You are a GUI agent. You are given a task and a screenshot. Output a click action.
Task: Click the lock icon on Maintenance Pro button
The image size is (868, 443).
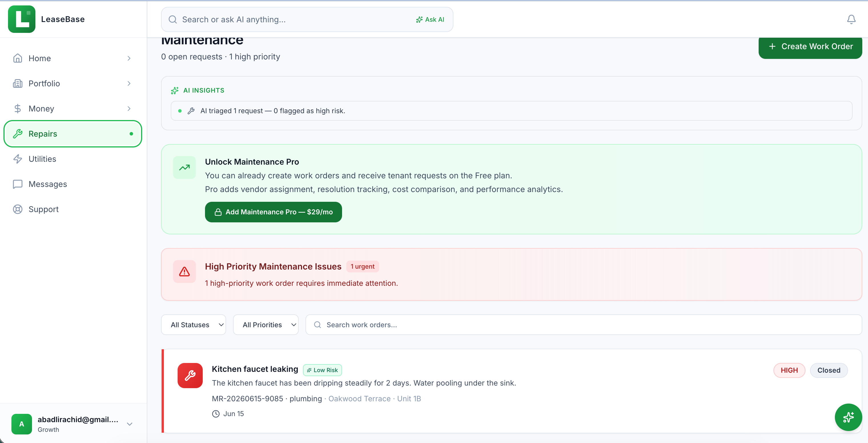point(218,212)
